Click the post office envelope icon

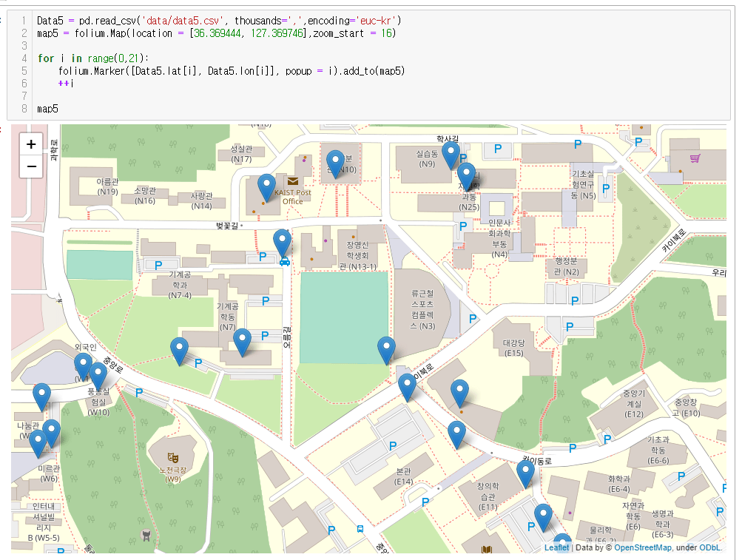tap(293, 181)
